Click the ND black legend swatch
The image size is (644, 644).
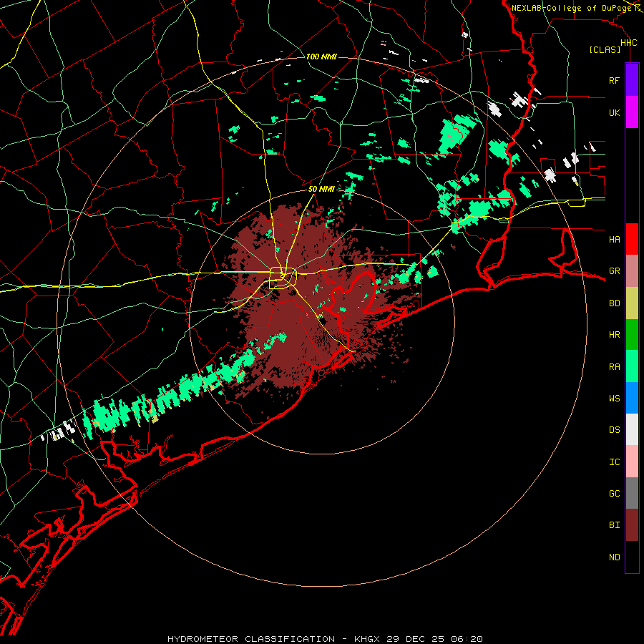[632, 557]
